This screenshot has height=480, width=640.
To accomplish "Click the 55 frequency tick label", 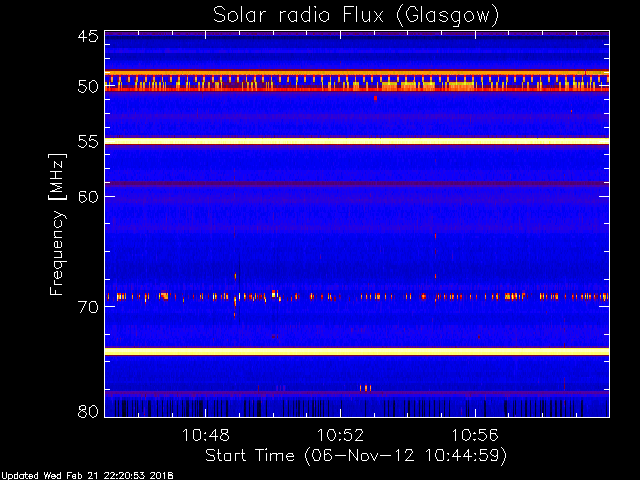I will click(88, 142).
